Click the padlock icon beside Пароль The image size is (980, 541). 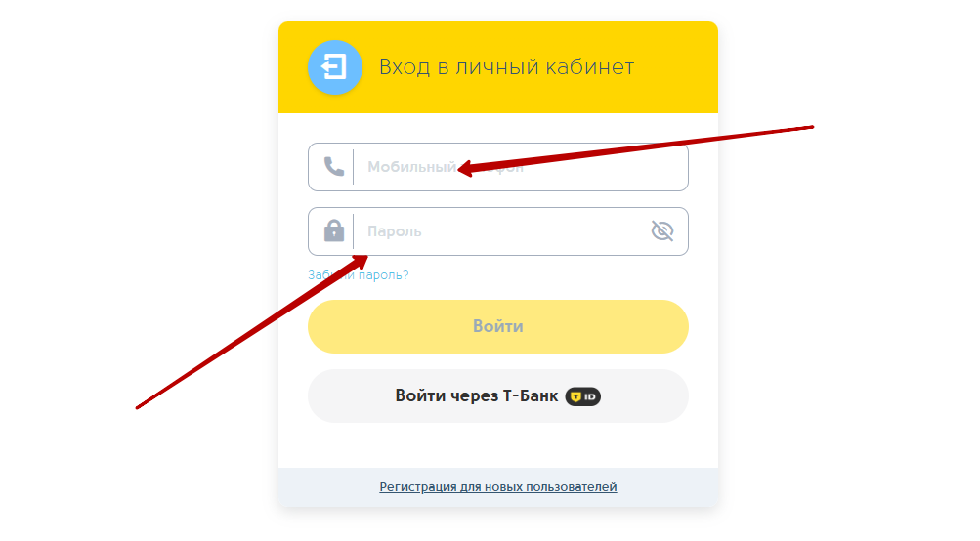[334, 230]
